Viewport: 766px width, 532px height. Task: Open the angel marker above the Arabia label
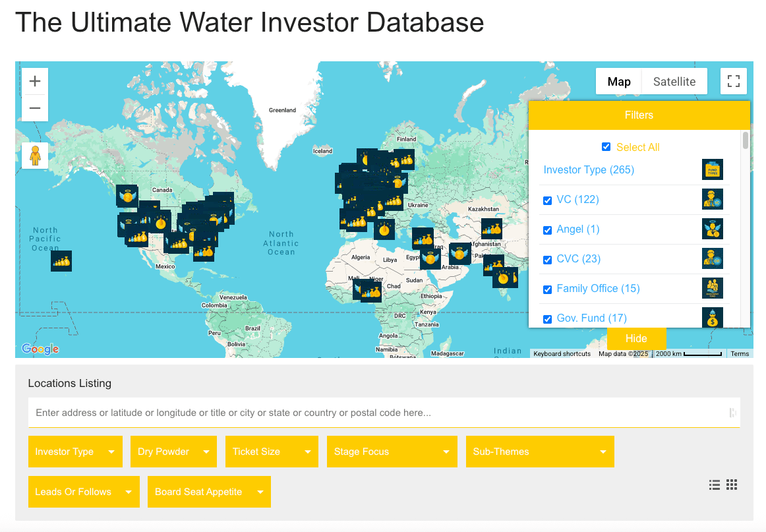459,253
